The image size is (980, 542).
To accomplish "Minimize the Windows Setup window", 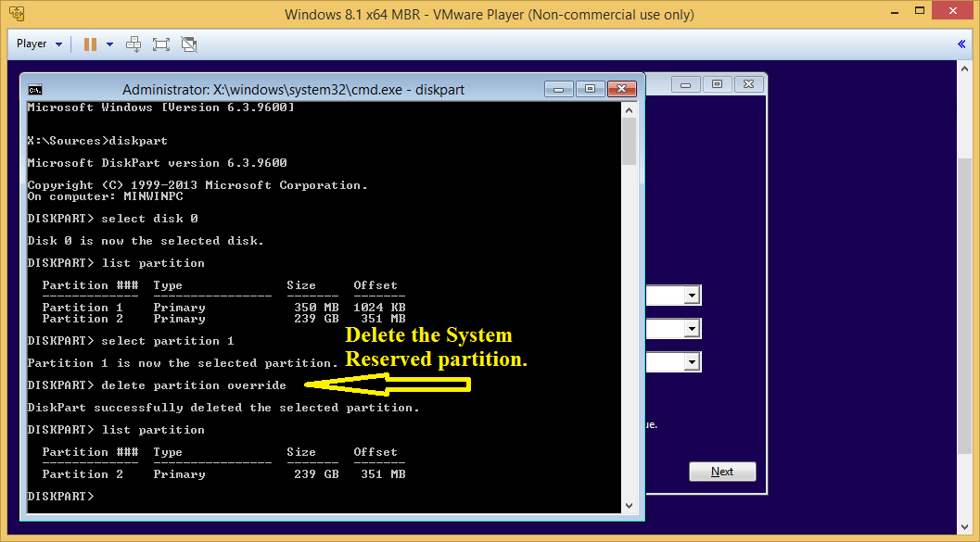I will click(686, 84).
